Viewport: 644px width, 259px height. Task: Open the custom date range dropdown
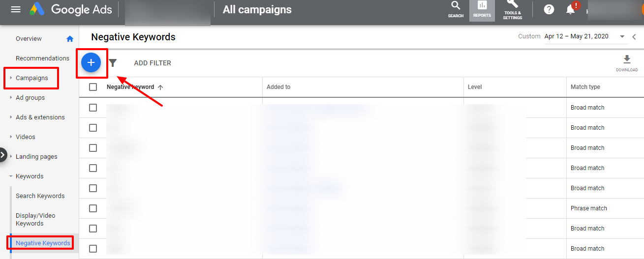tap(622, 36)
